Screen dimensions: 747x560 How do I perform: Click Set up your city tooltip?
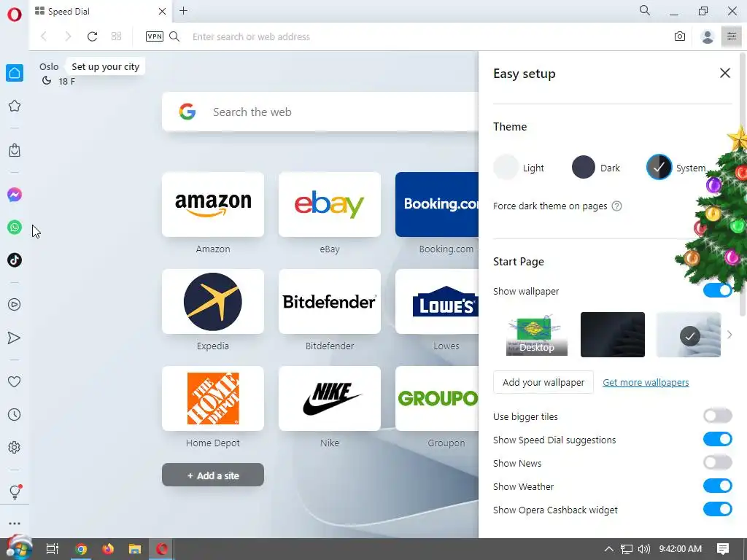coord(105,66)
